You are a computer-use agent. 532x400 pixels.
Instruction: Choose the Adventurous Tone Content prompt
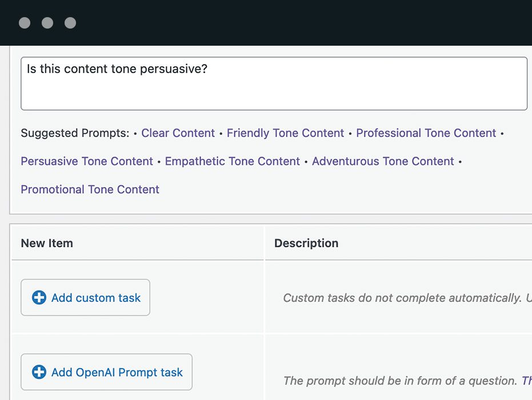(x=382, y=161)
